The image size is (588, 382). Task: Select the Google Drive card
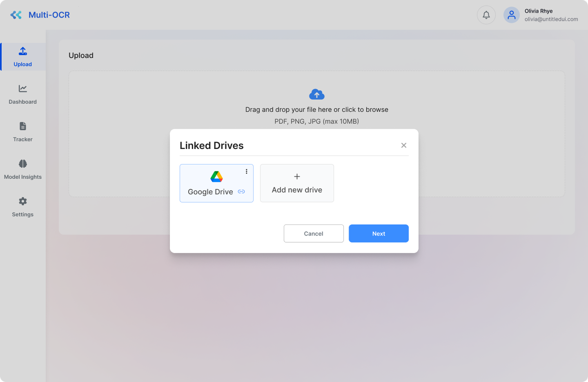[216, 183]
